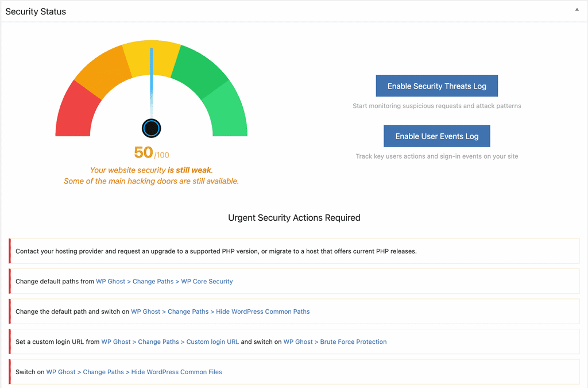Click the Security Status panel title
588x388 pixels.
[36, 11]
